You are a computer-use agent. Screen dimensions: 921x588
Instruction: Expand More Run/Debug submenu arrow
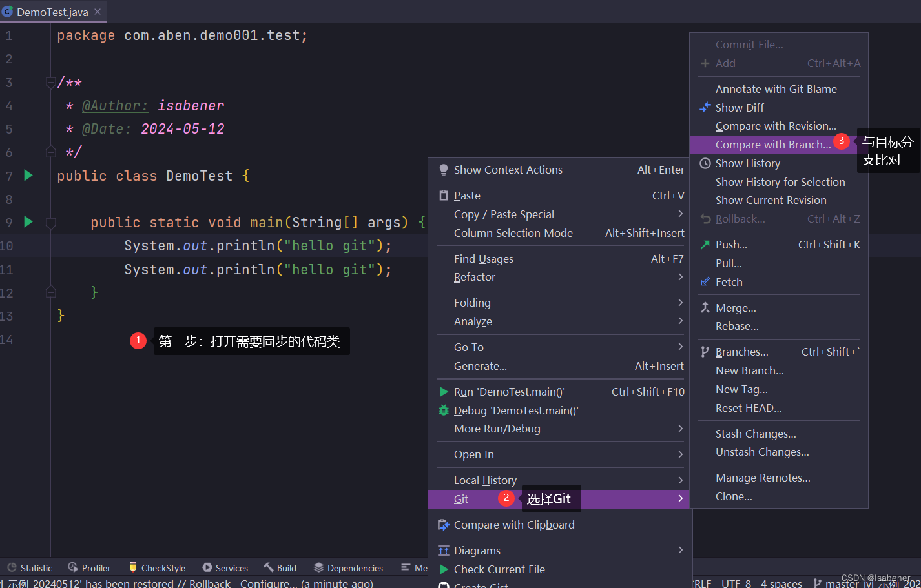[x=680, y=429]
